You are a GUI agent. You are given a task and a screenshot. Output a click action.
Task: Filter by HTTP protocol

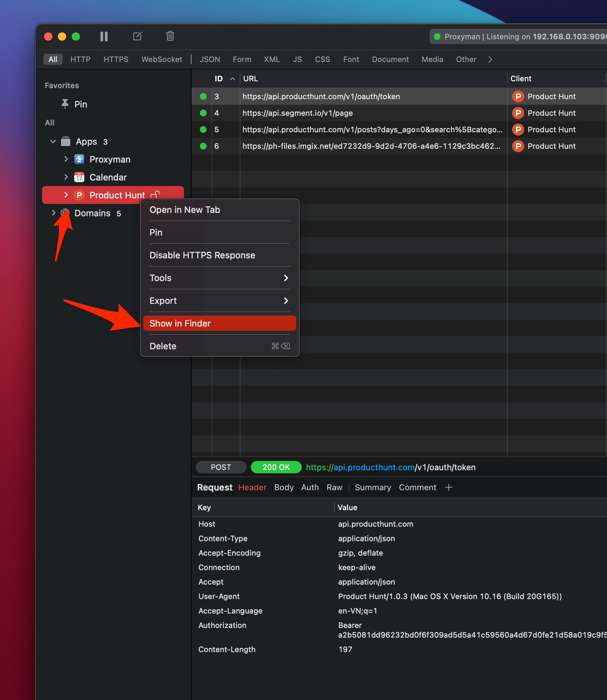81,59
